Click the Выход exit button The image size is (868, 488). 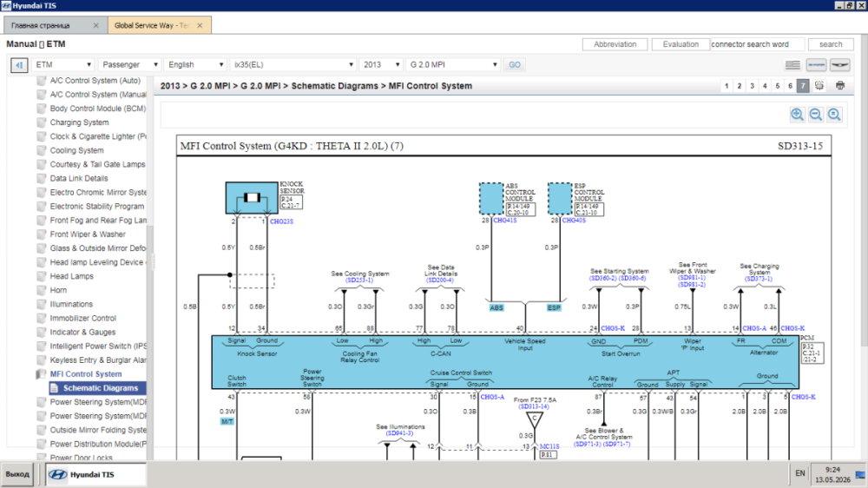pos(17,475)
